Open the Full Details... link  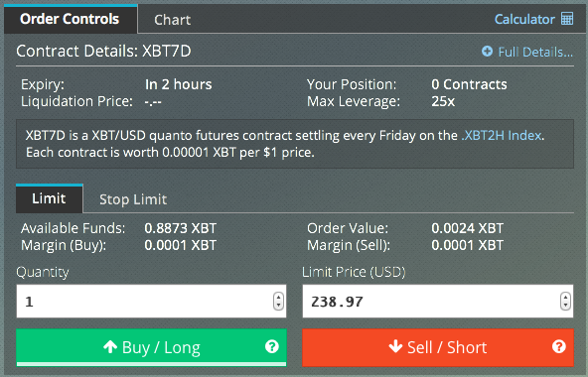tap(535, 52)
